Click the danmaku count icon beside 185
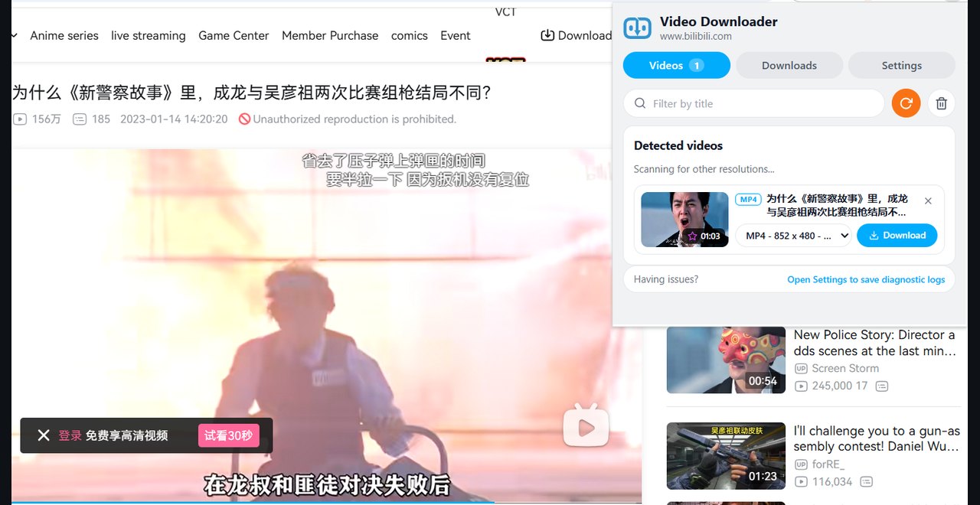This screenshot has height=505, width=980. 80,119
